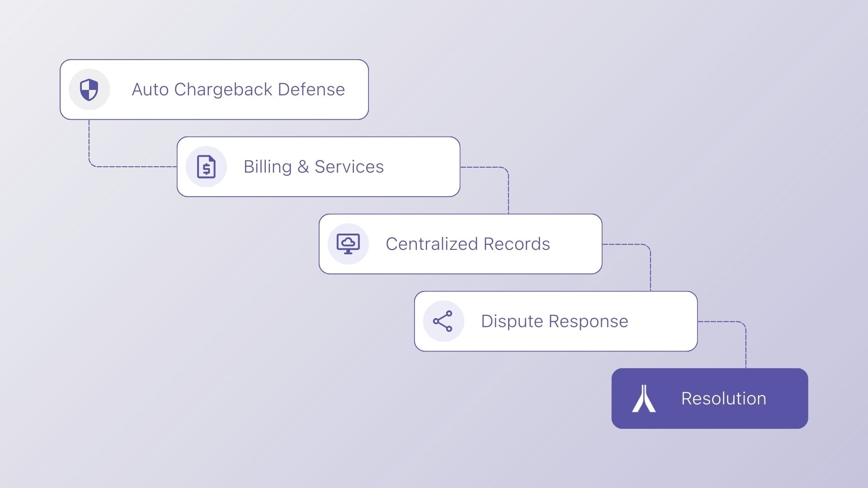The image size is (868, 488).
Task: Open the Dispute Response text
Action: pos(554,321)
